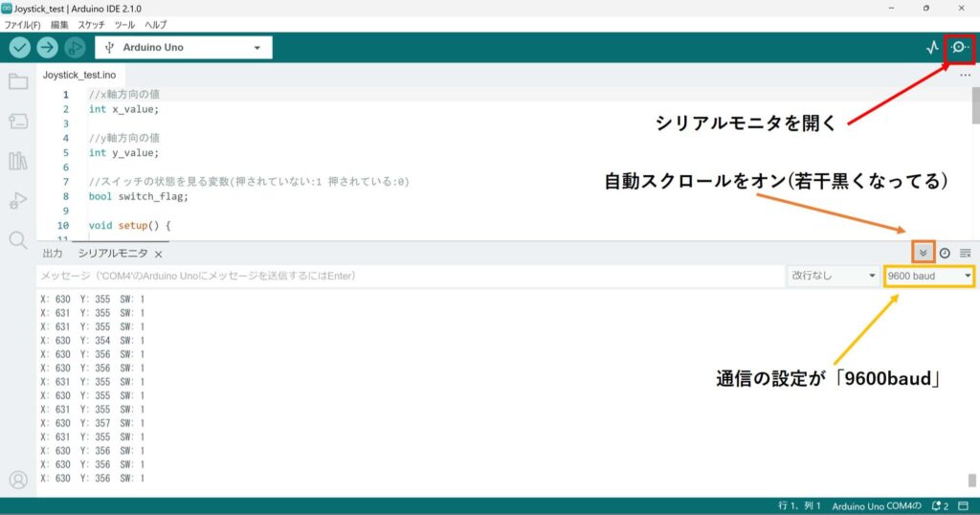Click line number 7 in the gutter
Image resolution: width=980 pixels, height=515 pixels.
pos(65,182)
